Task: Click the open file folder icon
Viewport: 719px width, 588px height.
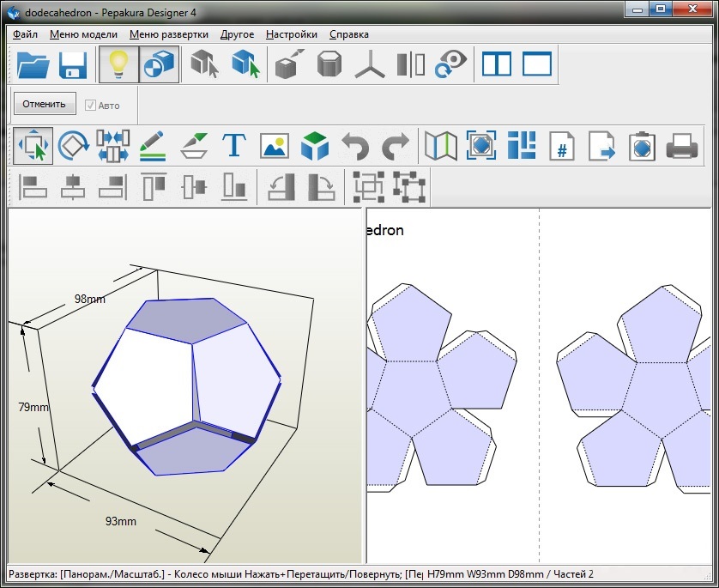Action: tap(33, 64)
